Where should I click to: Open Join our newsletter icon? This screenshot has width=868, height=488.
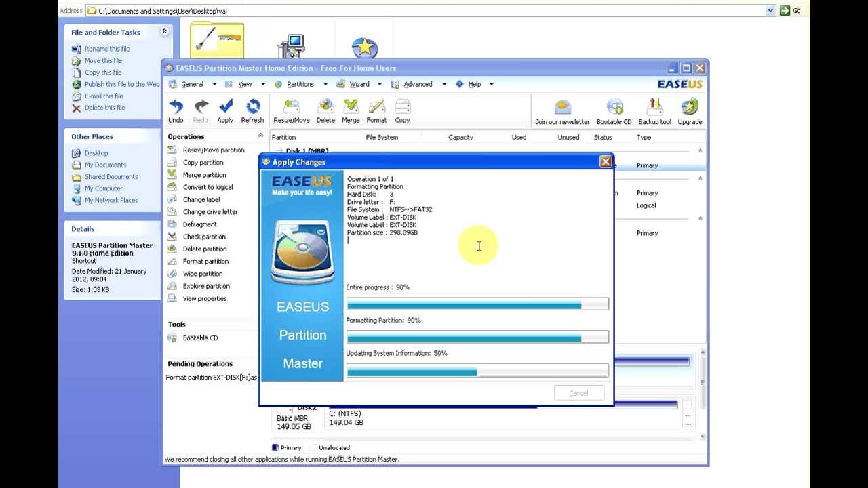(x=563, y=107)
